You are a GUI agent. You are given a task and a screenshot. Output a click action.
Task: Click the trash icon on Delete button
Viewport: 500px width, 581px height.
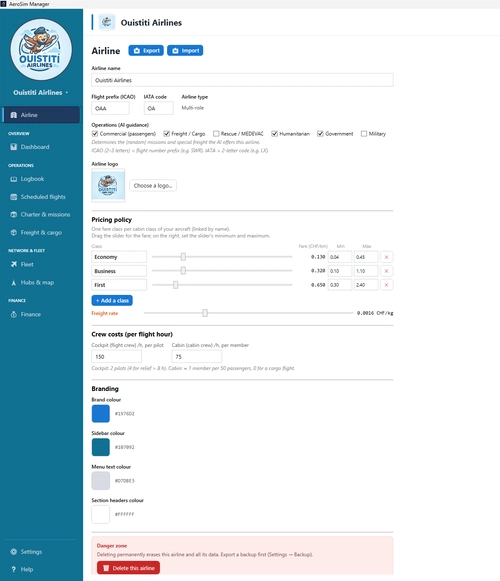106,568
